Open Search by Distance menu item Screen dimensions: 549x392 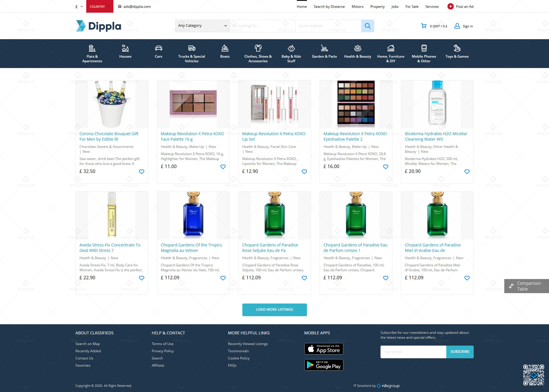329,6
